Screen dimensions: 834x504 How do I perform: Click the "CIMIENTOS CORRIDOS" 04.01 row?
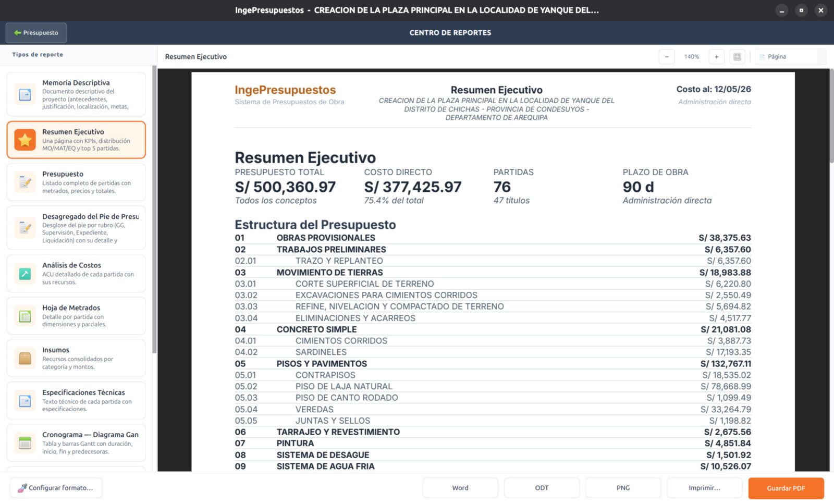[493, 341]
